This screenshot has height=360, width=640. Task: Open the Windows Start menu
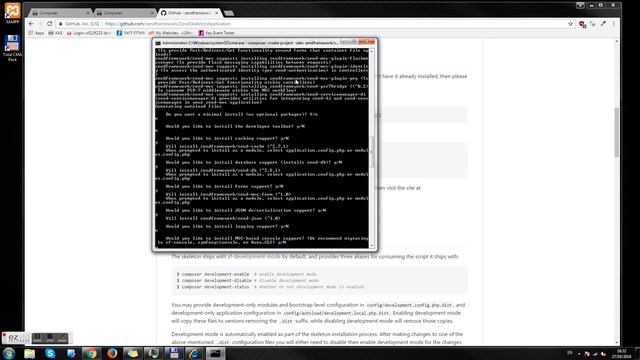[x=9, y=353]
